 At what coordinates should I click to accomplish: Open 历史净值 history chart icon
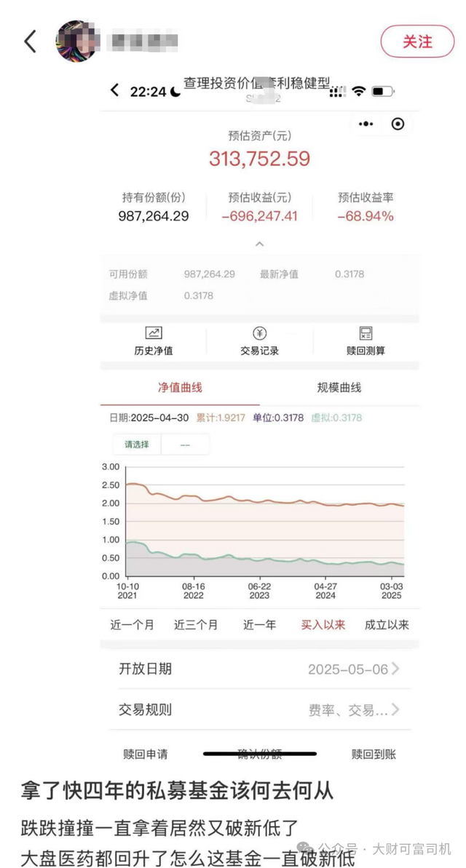[x=154, y=333]
